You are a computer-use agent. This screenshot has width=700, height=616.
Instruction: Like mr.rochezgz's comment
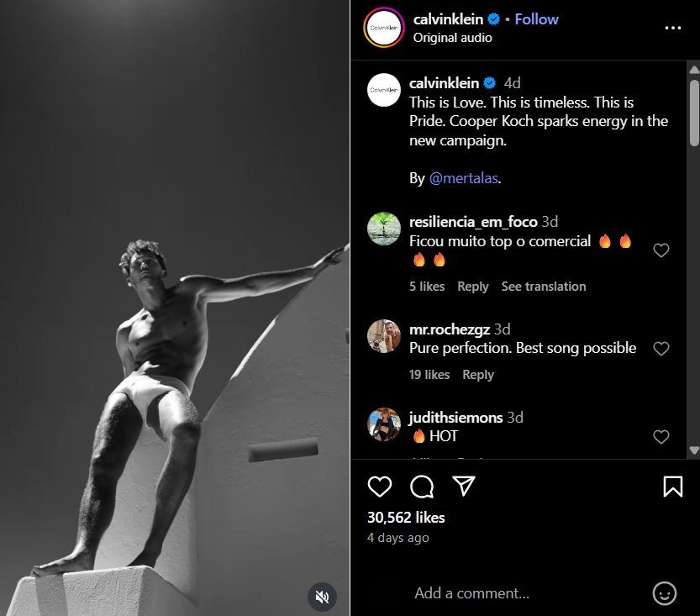661,349
